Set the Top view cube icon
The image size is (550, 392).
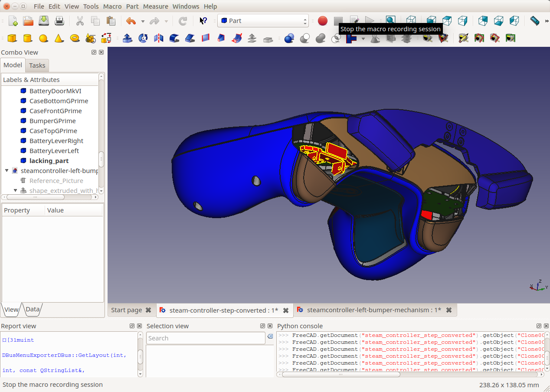tap(447, 20)
